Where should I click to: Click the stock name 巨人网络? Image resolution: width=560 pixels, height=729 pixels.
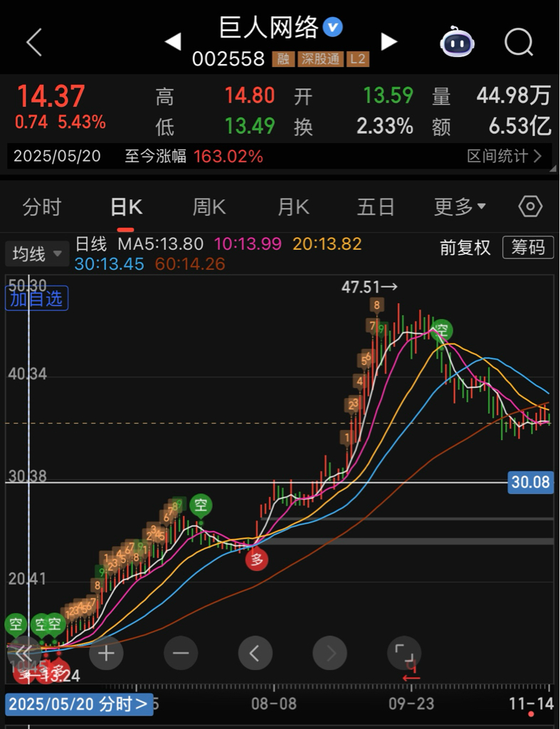(x=268, y=27)
